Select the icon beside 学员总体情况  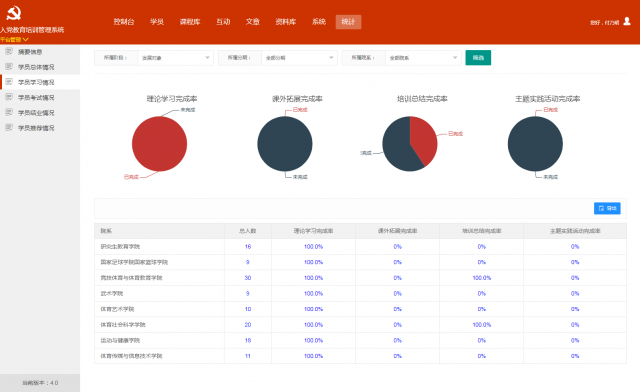9,67
